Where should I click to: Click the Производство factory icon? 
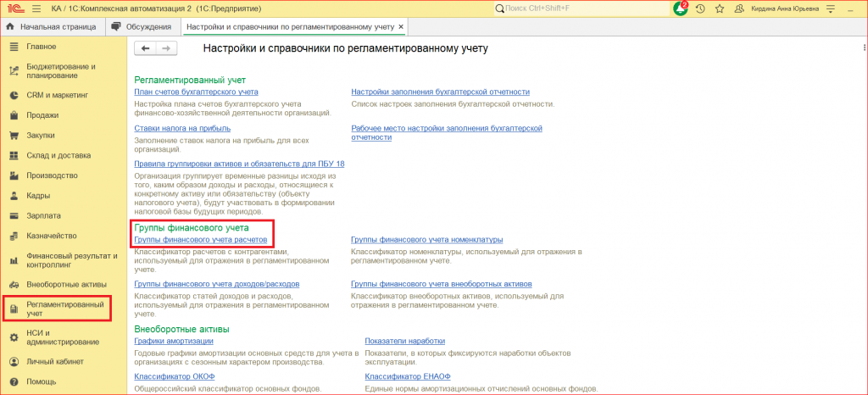coord(15,176)
